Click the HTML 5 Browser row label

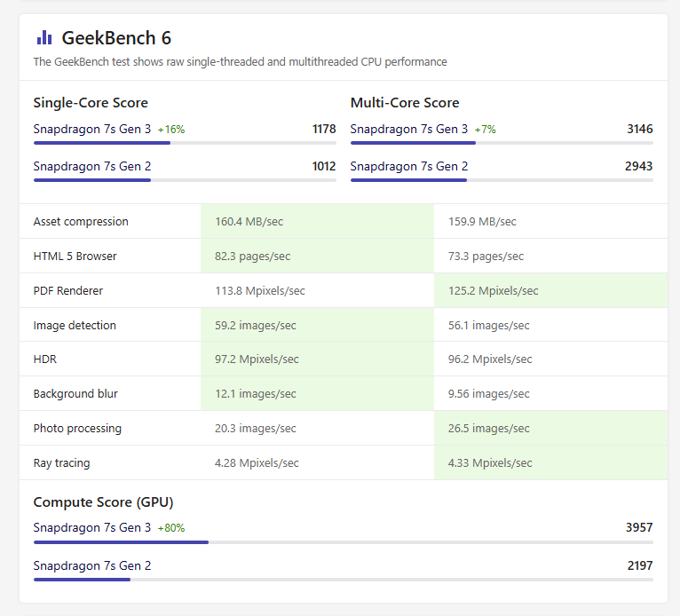click(75, 257)
